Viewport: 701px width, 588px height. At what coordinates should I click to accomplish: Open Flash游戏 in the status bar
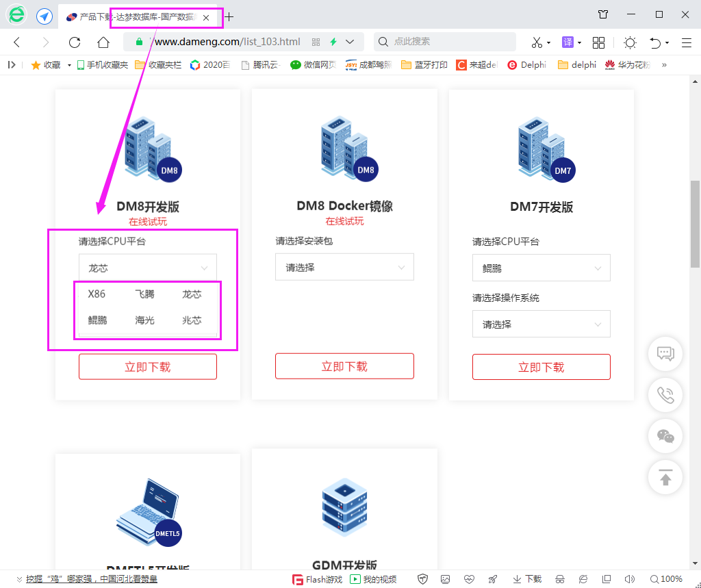pos(317,580)
